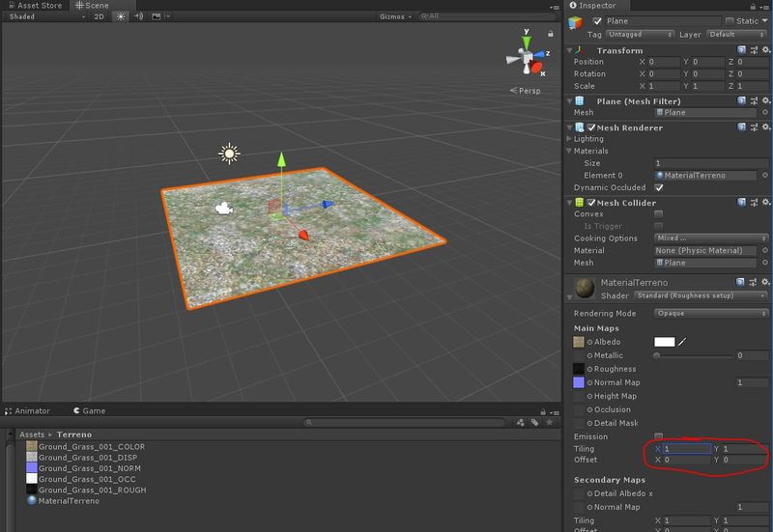773x532 pixels.
Task: Select the camera gizmo on the plane
Action: (x=224, y=209)
